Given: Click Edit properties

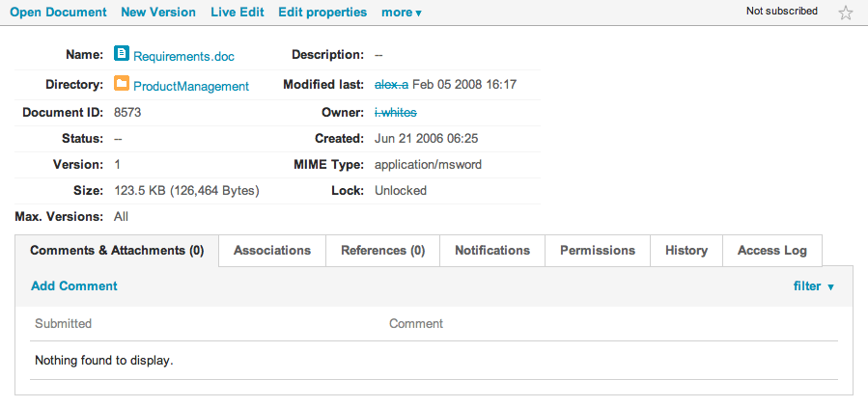Looking at the screenshot, I should [322, 13].
